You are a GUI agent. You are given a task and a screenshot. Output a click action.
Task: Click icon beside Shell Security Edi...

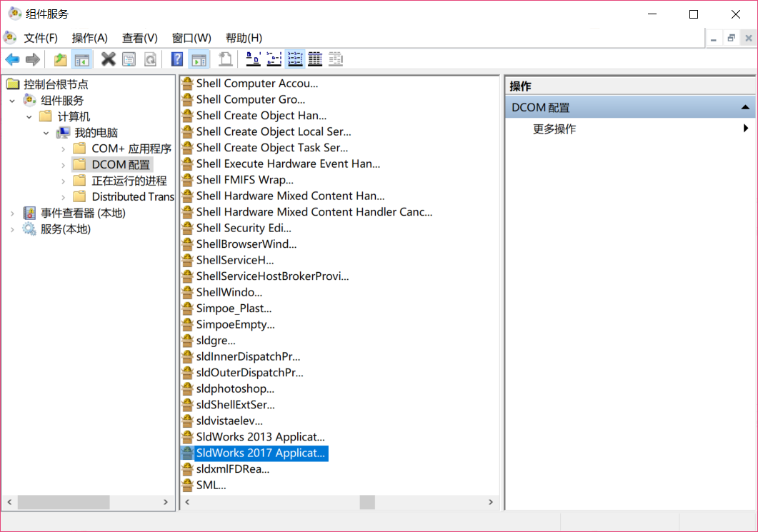click(x=188, y=228)
